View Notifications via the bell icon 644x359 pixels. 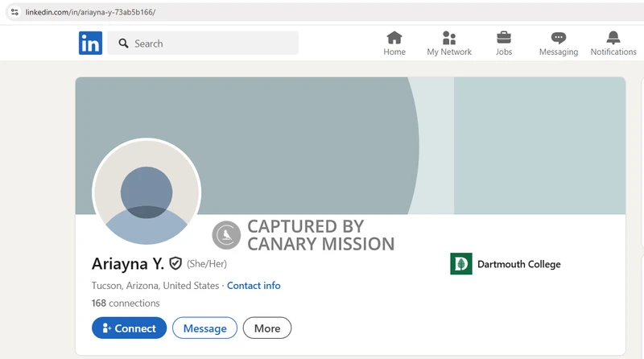(x=613, y=38)
